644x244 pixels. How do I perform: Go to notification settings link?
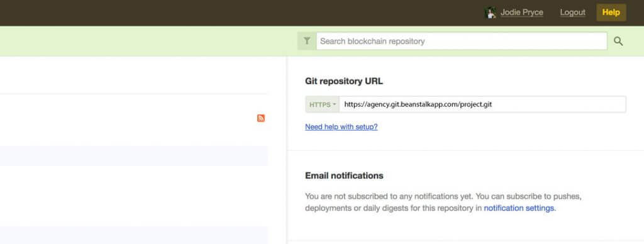click(x=519, y=208)
